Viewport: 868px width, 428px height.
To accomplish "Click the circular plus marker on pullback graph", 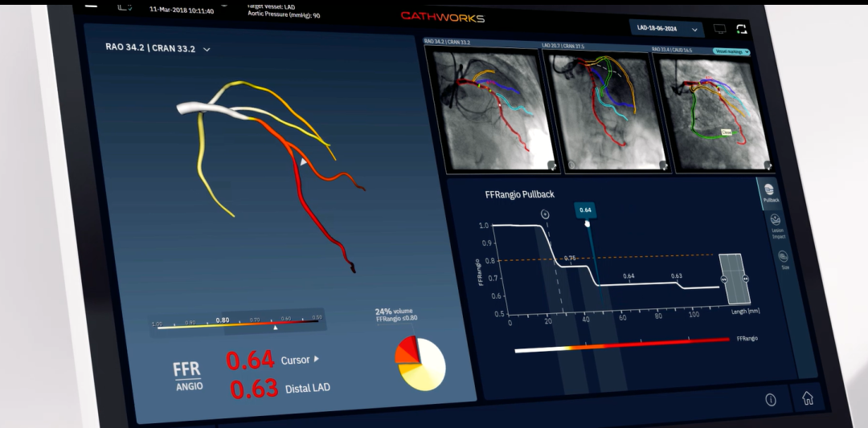I will coord(545,214).
